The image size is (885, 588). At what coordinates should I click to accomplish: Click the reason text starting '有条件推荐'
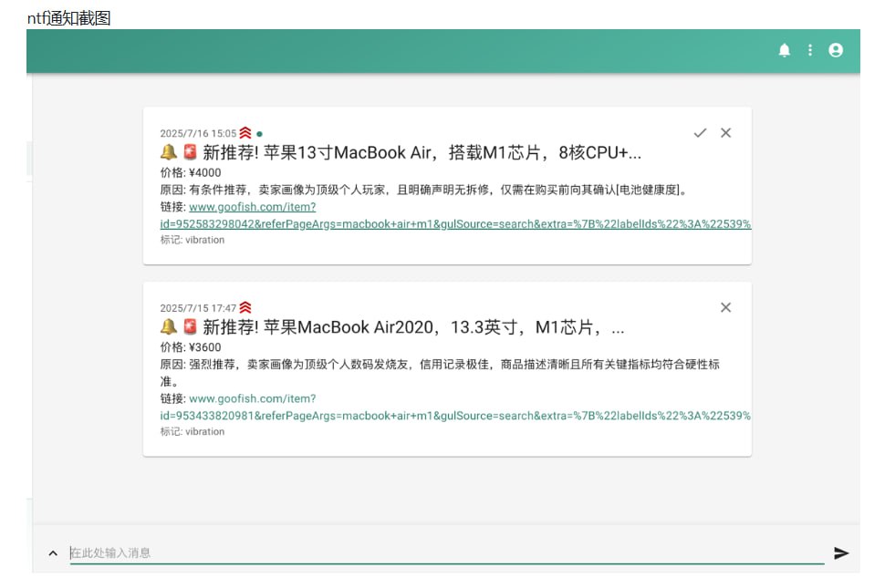coord(439,190)
